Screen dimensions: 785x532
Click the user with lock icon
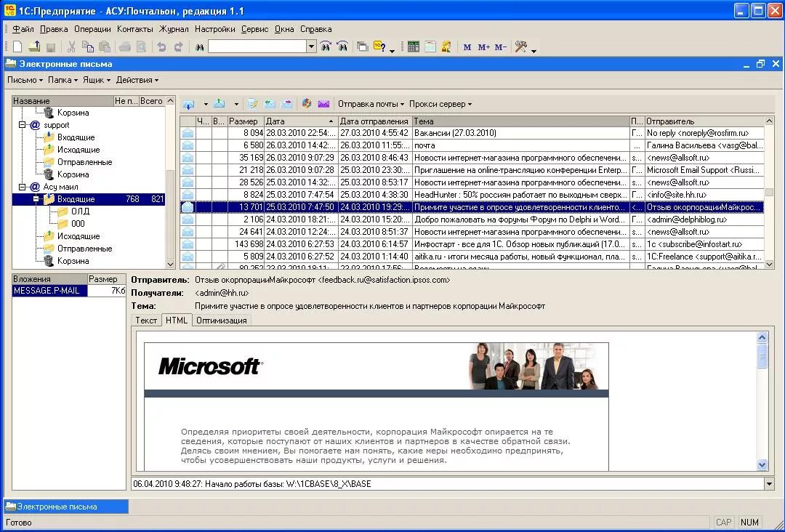click(446, 47)
